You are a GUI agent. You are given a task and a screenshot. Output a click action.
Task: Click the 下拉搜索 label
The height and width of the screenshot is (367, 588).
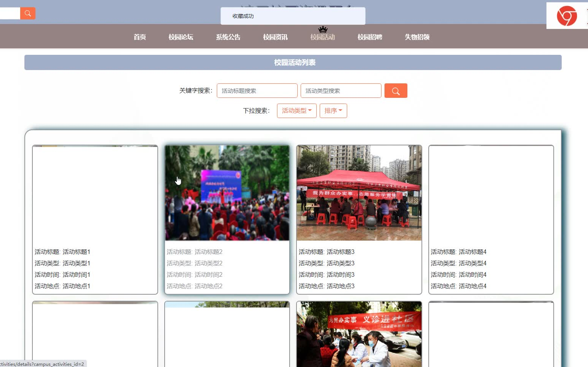tap(256, 111)
